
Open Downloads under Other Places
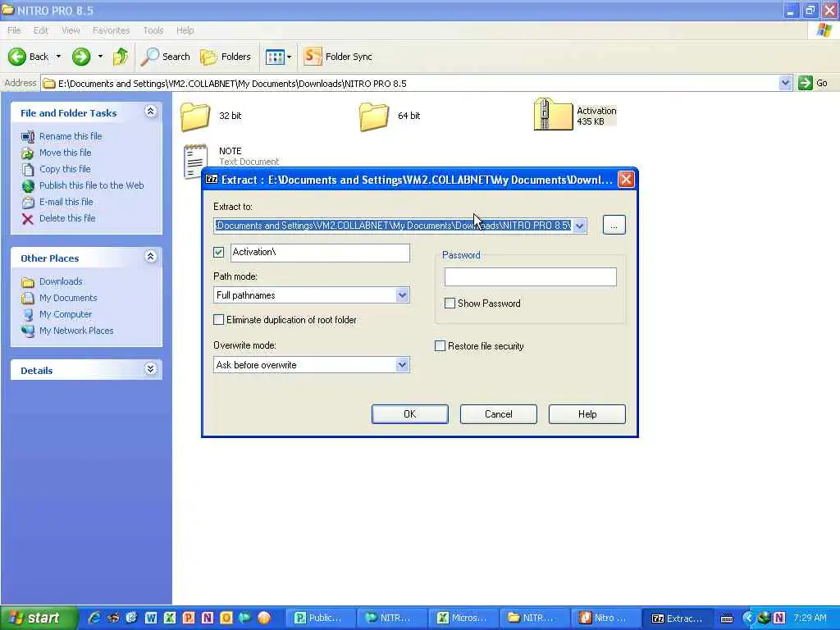coord(61,281)
